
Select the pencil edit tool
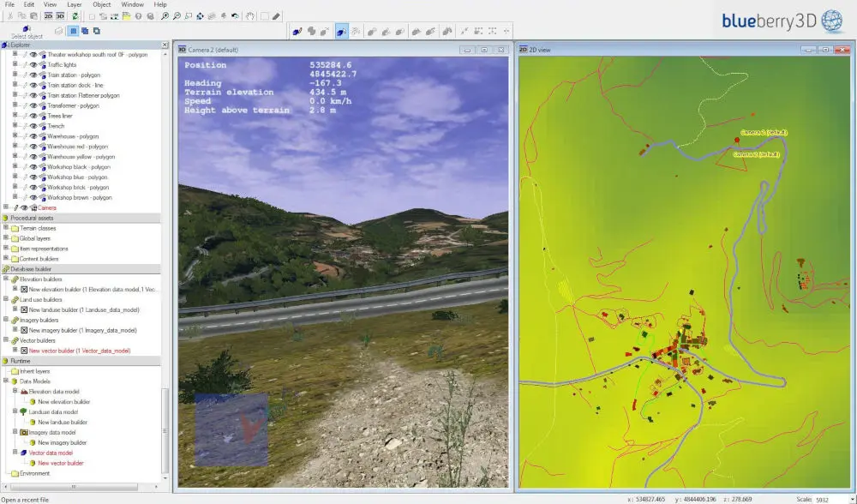[277, 16]
